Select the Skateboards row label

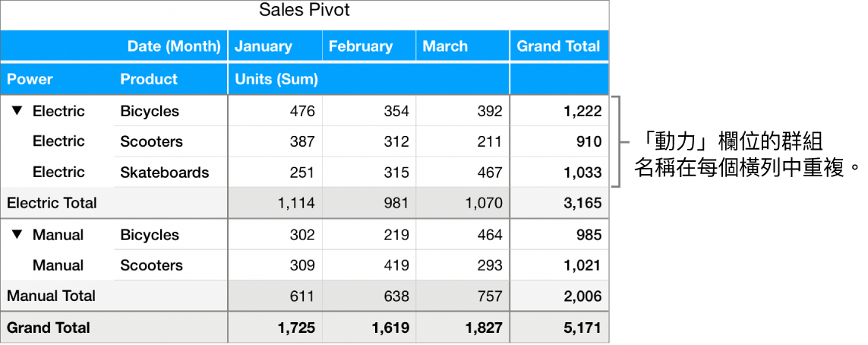pyautogui.click(x=164, y=172)
